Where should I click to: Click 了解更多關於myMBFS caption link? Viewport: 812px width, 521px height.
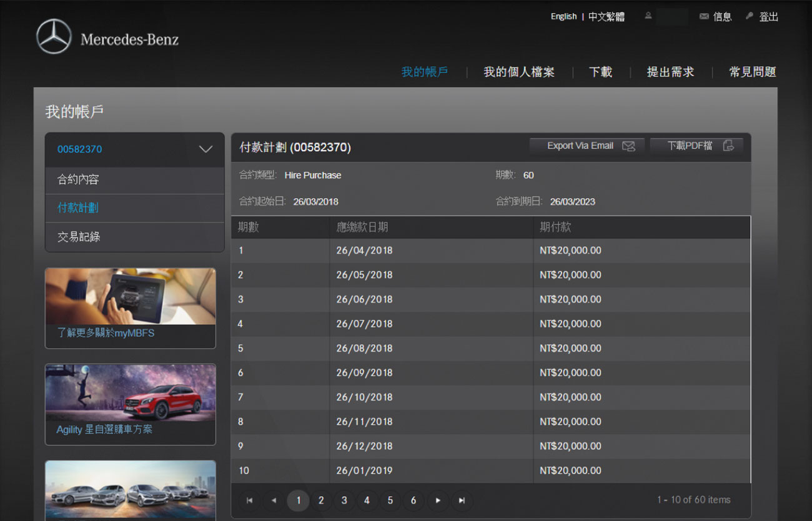[x=106, y=334]
